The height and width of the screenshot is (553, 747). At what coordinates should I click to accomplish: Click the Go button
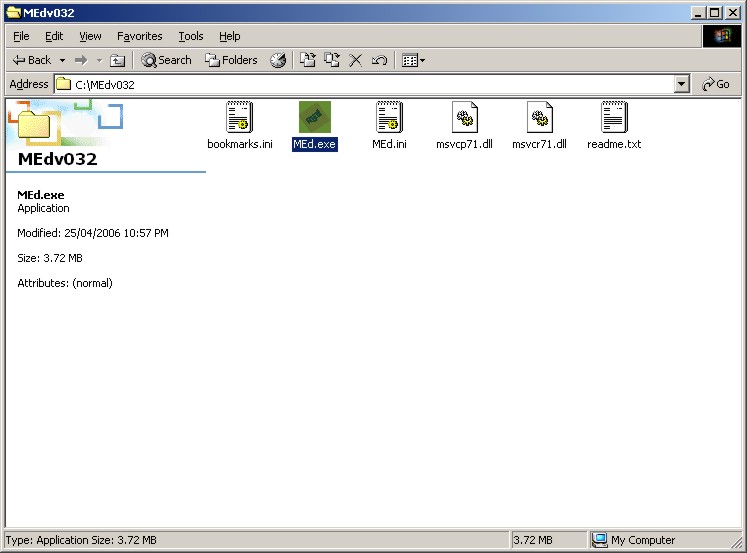[716, 84]
